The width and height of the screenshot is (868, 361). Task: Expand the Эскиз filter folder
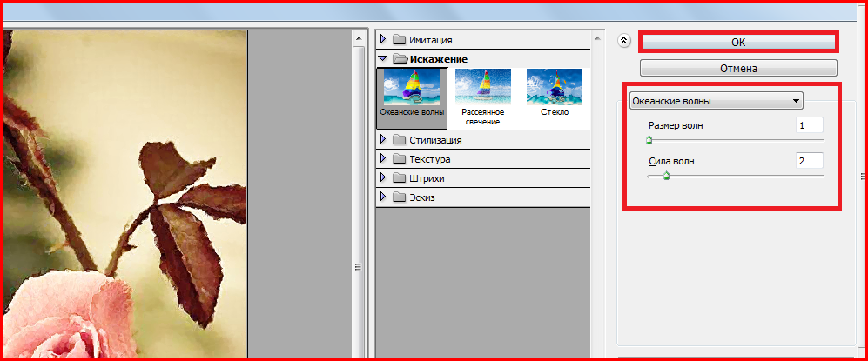[x=382, y=197]
